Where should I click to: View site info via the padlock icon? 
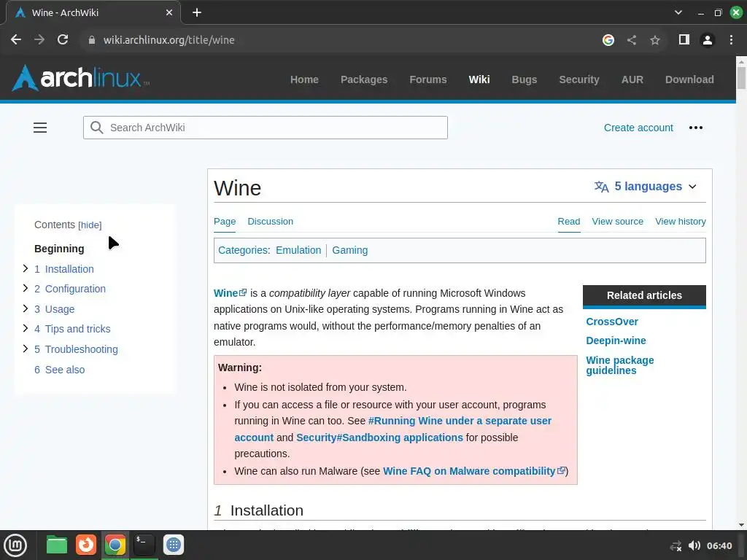pyautogui.click(x=92, y=40)
